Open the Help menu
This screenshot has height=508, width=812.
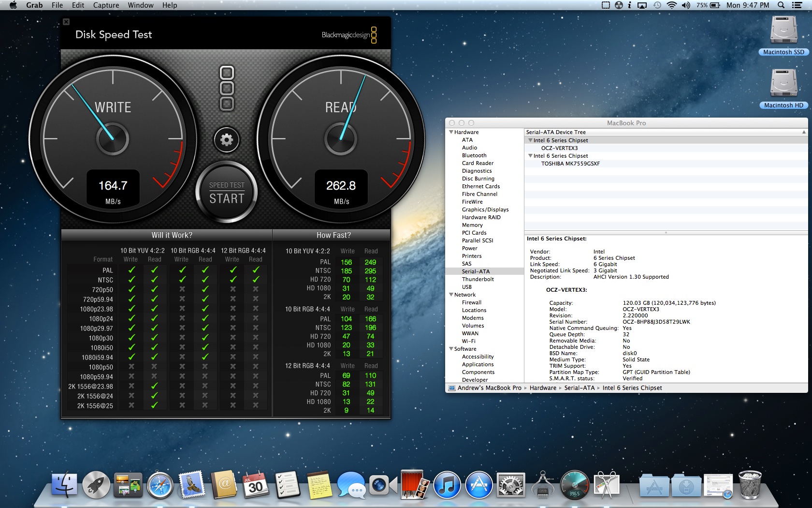coord(170,5)
